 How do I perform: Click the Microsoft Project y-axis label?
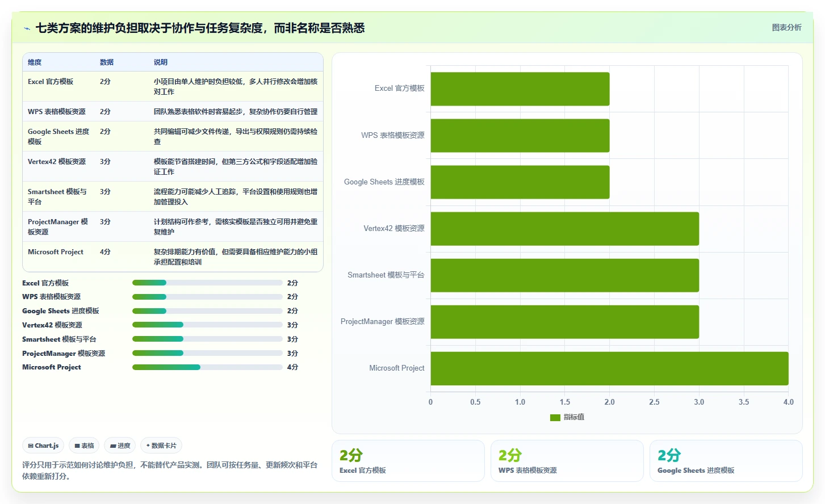point(397,368)
